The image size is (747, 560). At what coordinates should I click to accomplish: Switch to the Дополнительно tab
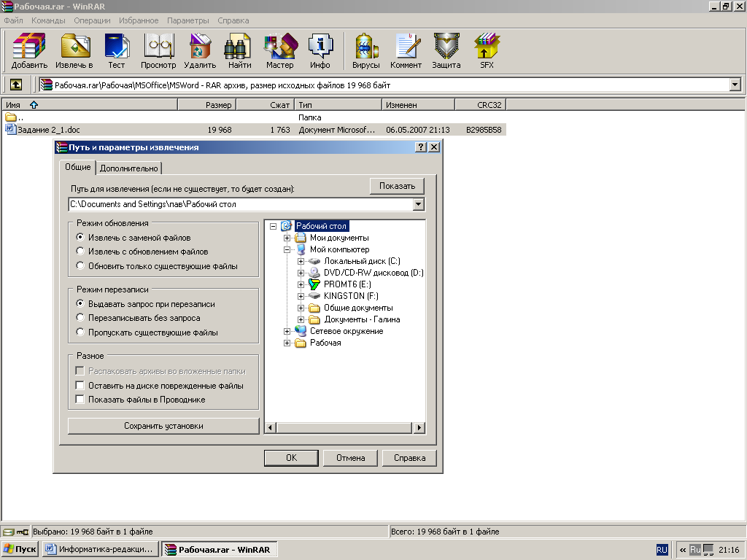click(x=128, y=168)
